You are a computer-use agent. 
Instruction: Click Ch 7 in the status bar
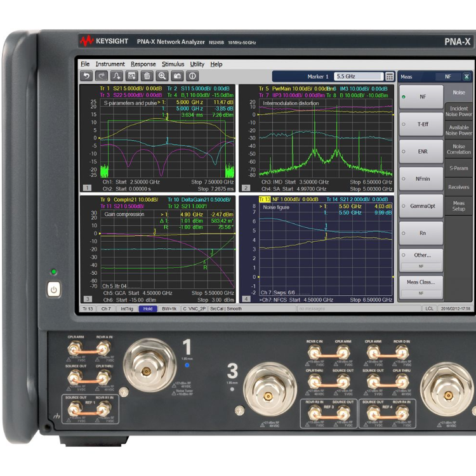[106, 308]
